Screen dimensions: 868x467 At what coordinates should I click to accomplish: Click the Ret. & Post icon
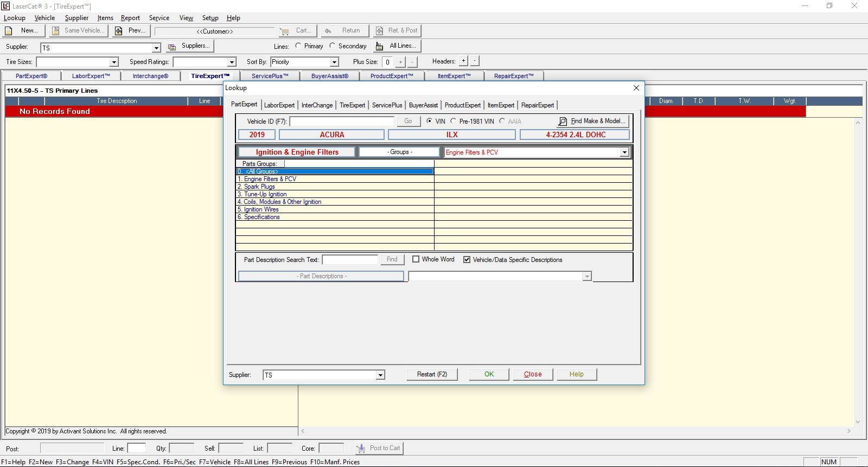380,31
